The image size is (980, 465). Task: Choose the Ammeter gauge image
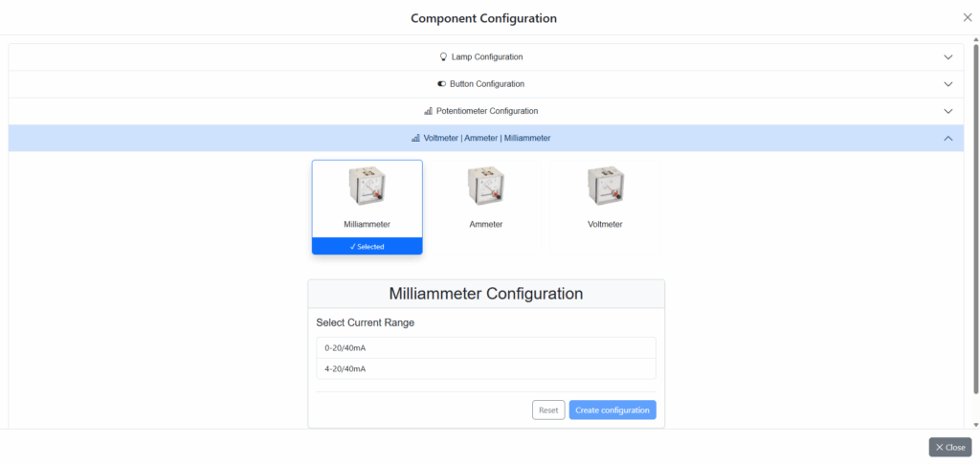[486, 187]
